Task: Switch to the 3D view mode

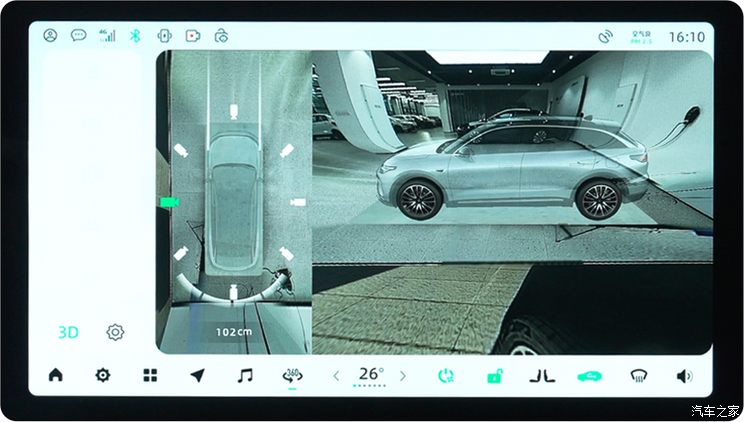Action: (68, 332)
